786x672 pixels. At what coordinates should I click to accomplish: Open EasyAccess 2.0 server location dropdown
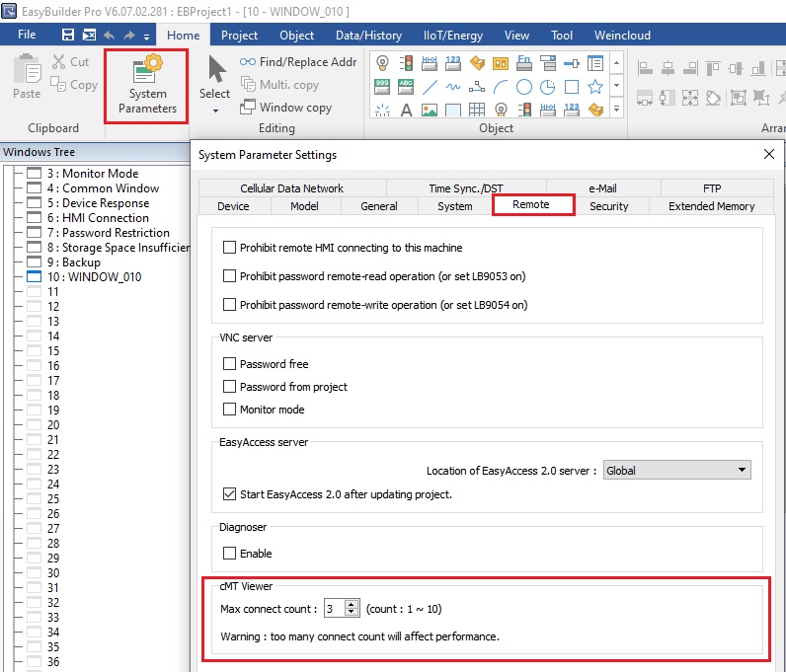pyautogui.click(x=676, y=470)
